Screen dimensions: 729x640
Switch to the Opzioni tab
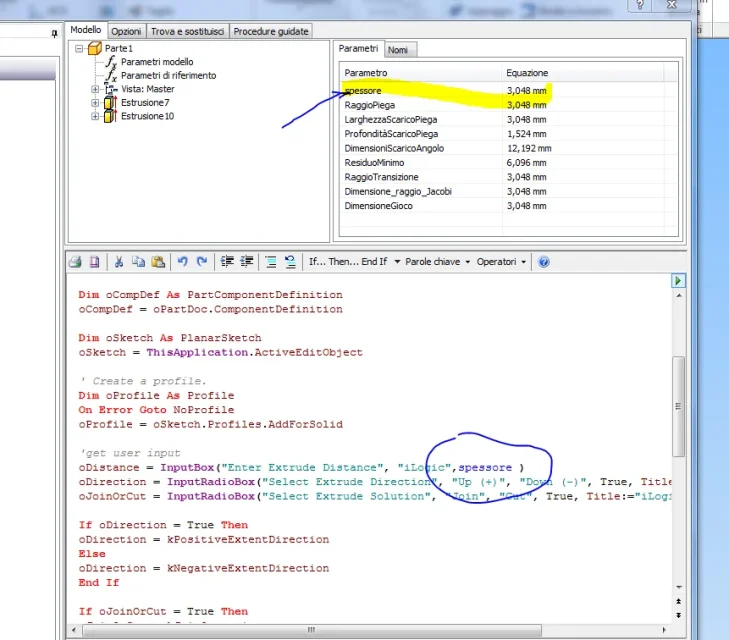click(x=126, y=32)
